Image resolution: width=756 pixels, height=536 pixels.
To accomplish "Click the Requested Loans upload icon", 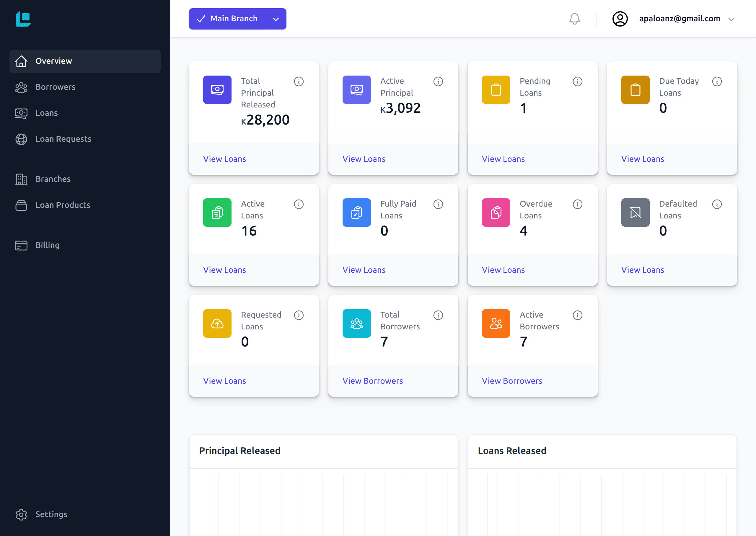I will coord(218,323).
